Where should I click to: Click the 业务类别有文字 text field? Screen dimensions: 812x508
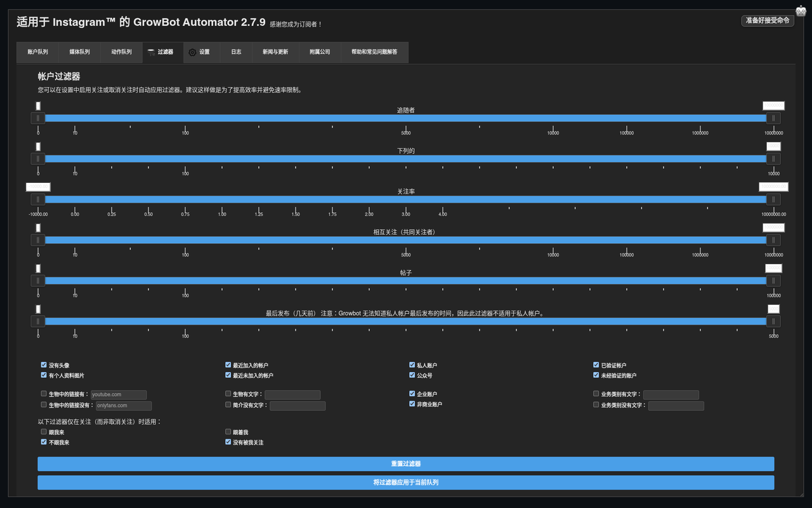(x=671, y=395)
